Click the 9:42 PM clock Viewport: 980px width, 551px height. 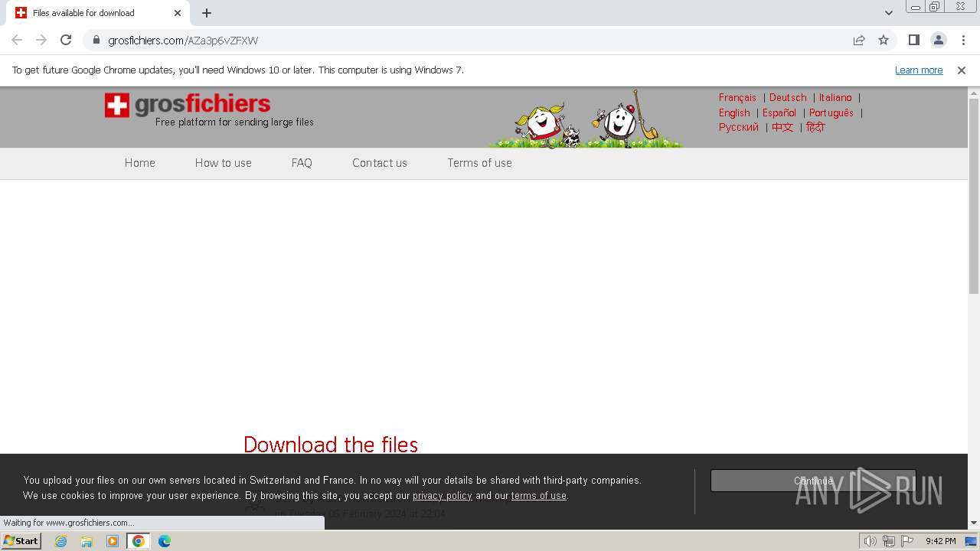(940, 541)
